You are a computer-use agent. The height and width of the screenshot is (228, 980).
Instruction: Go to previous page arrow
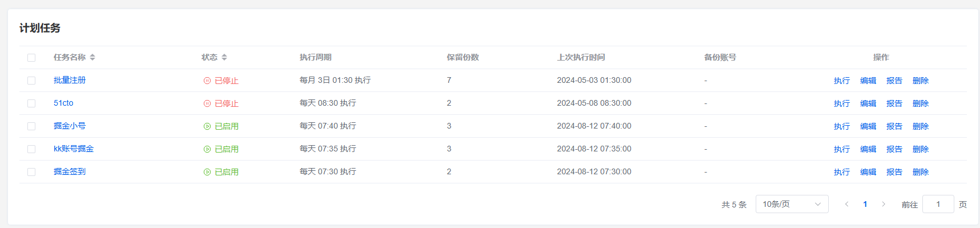tap(847, 204)
